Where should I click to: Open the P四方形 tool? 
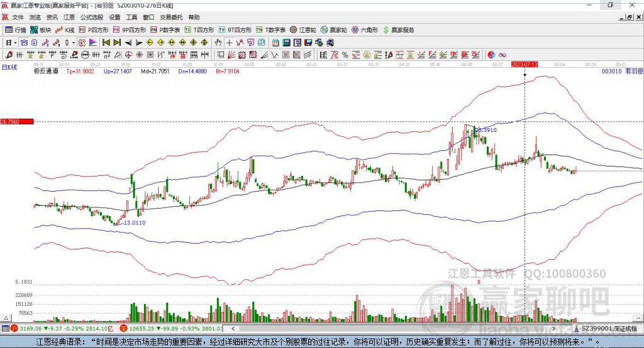click(94, 30)
